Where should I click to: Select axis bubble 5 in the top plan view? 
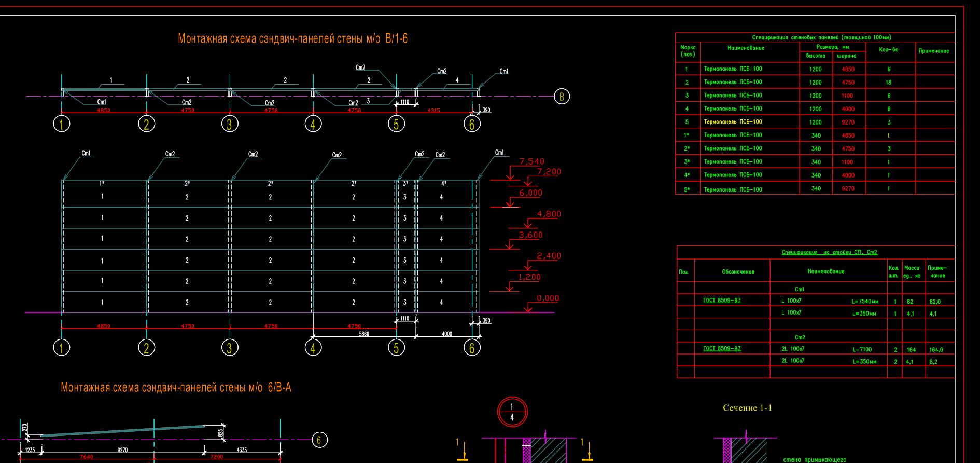(396, 124)
